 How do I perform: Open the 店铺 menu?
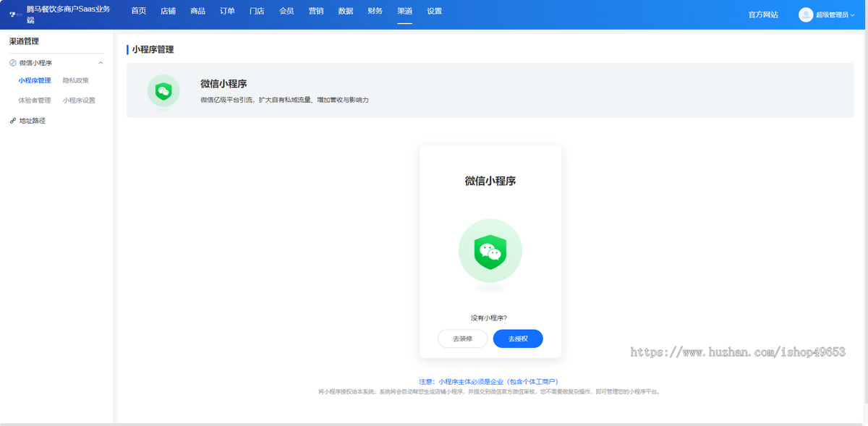(168, 11)
